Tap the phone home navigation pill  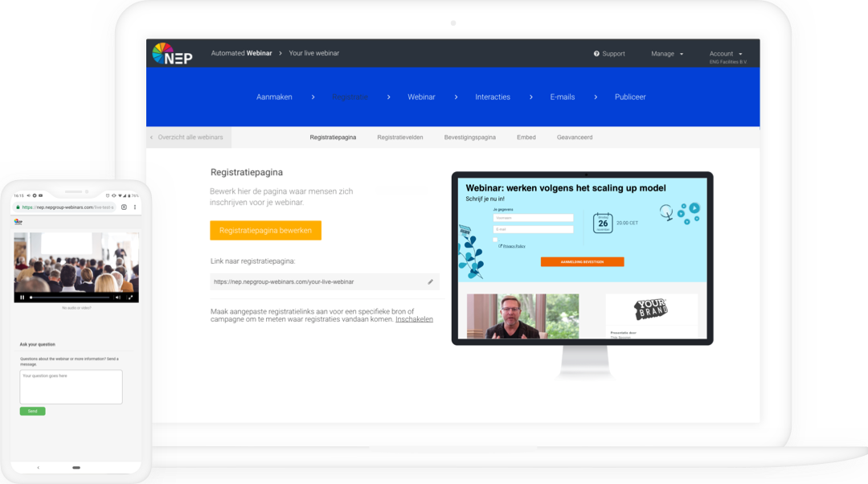tap(76, 468)
